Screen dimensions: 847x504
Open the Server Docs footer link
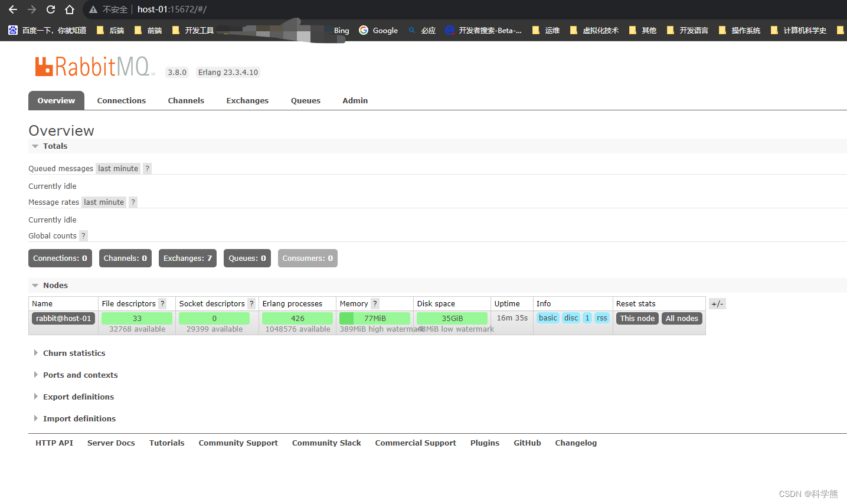[111, 443]
